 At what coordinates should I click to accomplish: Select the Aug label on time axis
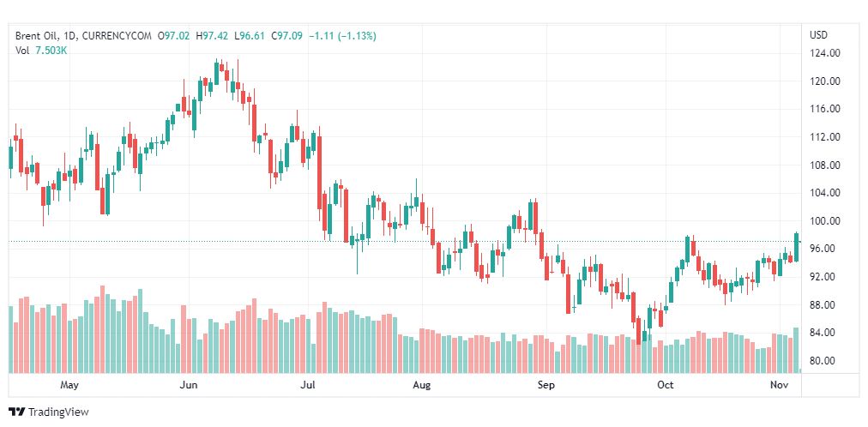421,386
